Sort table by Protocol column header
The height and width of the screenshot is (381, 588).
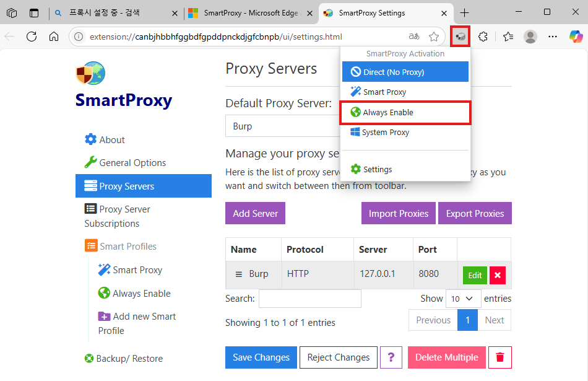[318, 250]
